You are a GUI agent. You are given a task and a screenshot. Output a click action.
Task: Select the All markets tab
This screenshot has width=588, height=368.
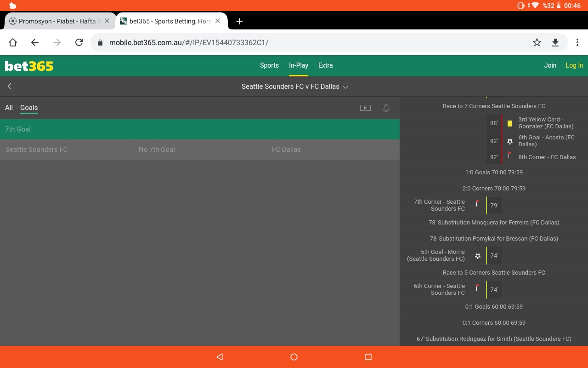point(9,108)
